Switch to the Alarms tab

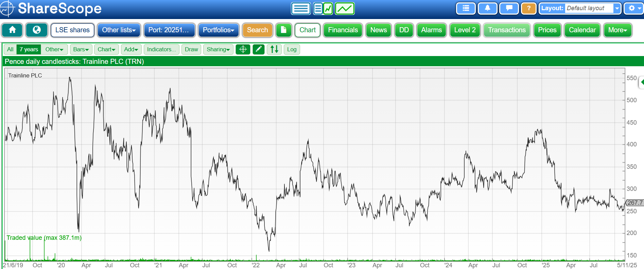431,30
